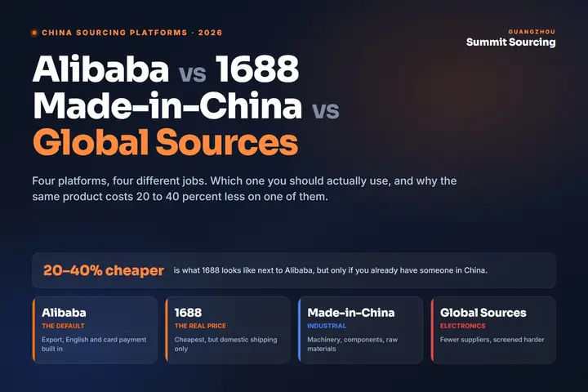
Task: Click the large '1688' title word
Action: 257,69
